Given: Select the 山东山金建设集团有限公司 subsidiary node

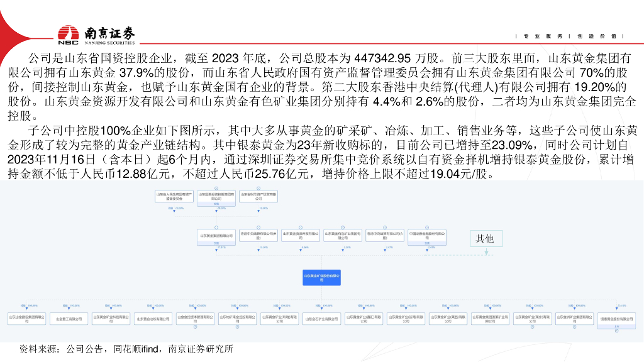Looking at the screenshot, I should [x=28, y=319].
